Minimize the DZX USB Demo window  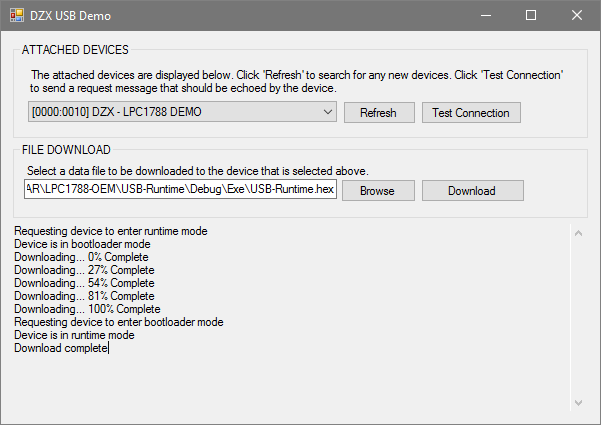tap(486, 15)
